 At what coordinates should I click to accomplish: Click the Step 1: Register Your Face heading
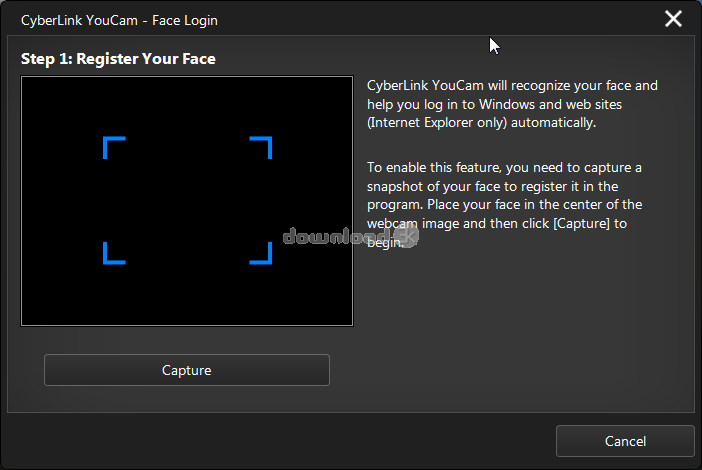tap(118, 59)
